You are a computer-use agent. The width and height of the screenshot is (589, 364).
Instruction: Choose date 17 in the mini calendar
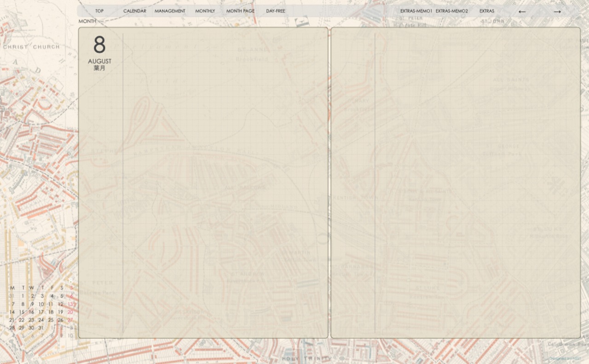pos(41,312)
